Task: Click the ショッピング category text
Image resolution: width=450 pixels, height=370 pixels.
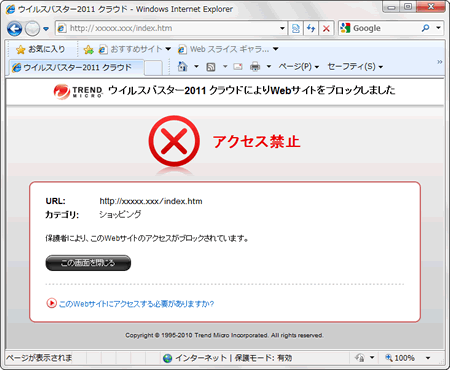Action: [120, 214]
